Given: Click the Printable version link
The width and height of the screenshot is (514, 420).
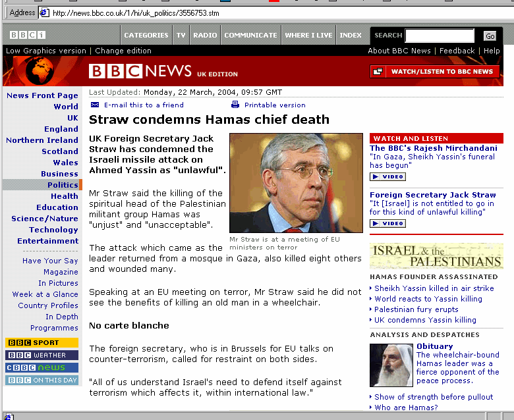Looking at the screenshot, I should [x=275, y=105].
